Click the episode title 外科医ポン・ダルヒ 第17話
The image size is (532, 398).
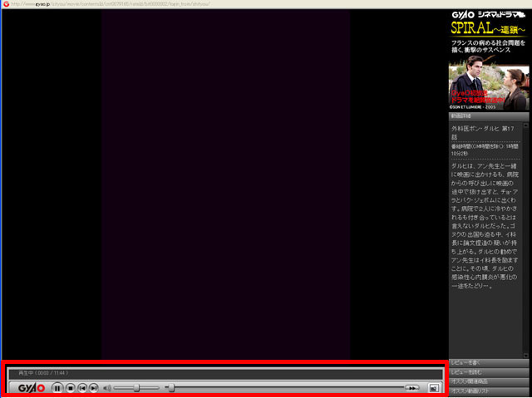(482, 133)
